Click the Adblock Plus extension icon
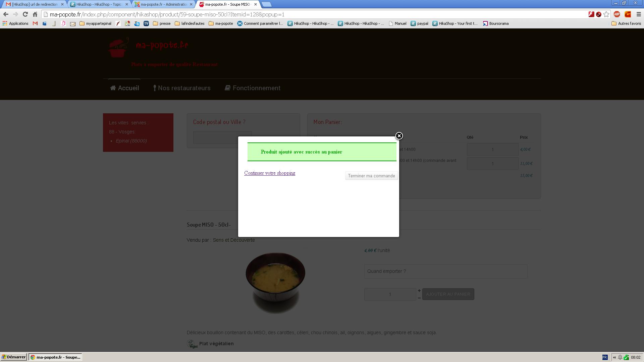Screen dimensions: 644x362 [x=616, y=14]
